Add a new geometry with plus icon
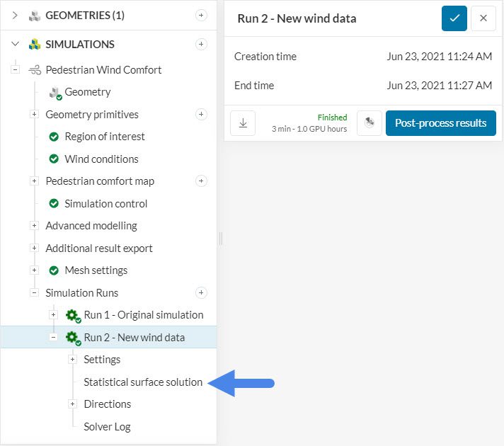Viewport: 504px width, 446px height. (x=201, y=15)
